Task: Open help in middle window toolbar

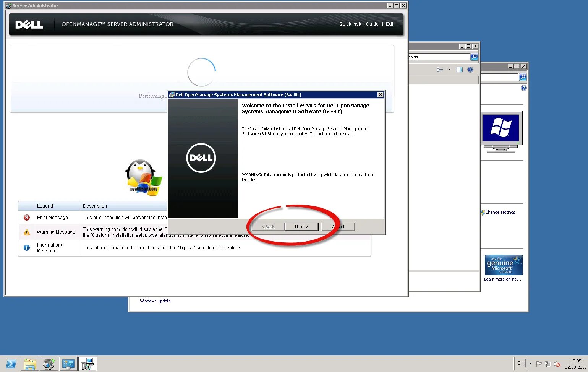Action: [470, 70]
